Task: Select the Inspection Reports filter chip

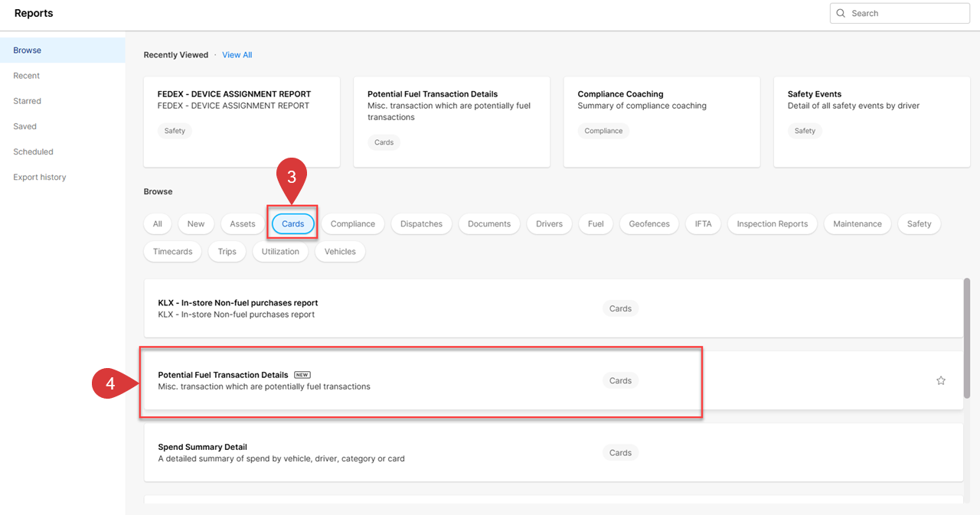Action: (772, 224)
